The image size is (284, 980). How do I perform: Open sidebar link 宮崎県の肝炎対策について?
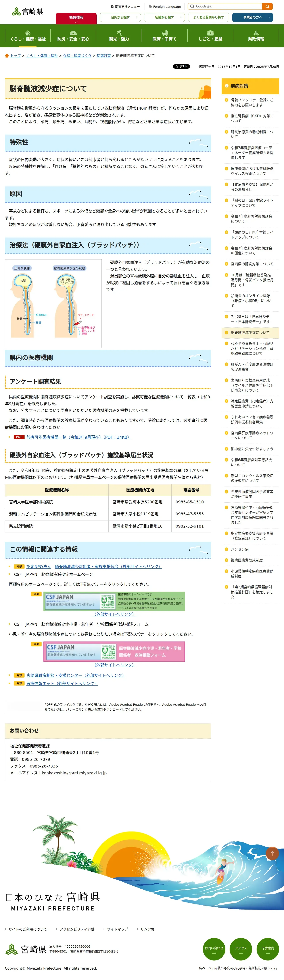click(x=252, y=264)
